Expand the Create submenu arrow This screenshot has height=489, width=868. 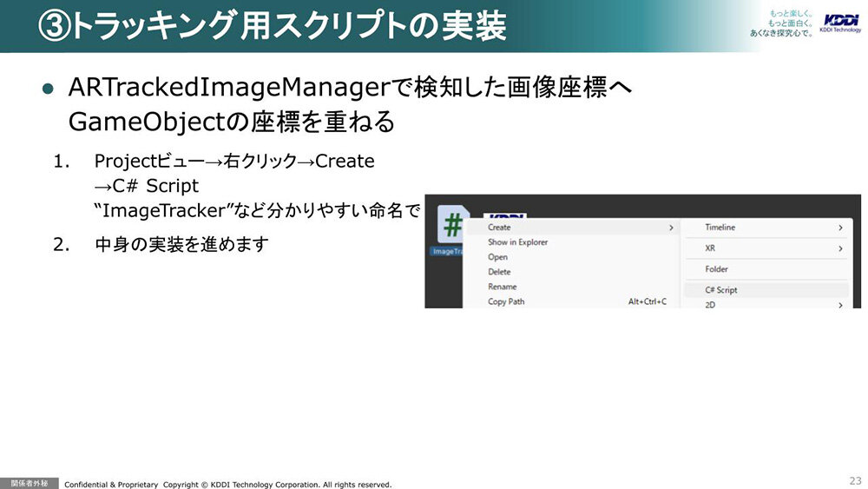(x=670, y=228)
